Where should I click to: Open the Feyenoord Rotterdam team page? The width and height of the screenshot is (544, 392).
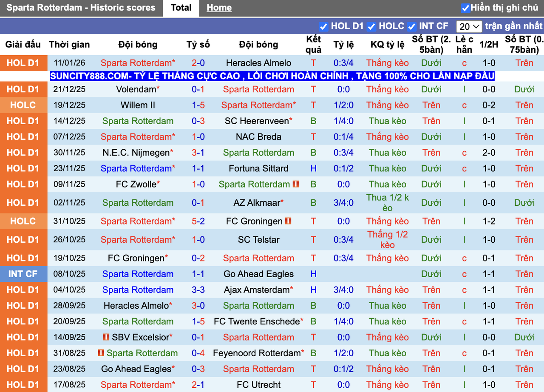(255, 353)
